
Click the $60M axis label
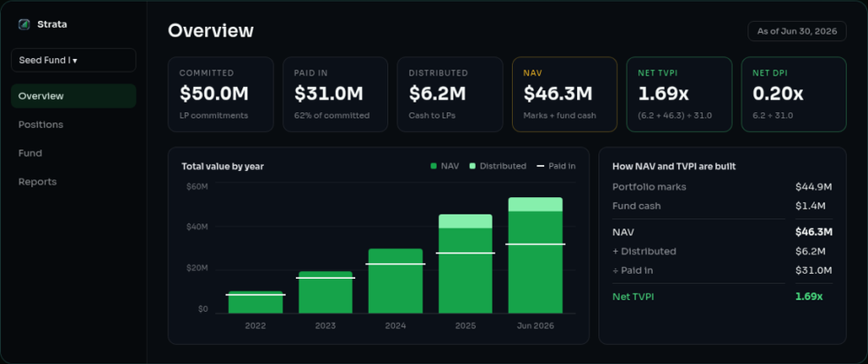click(x=198, y=186)
